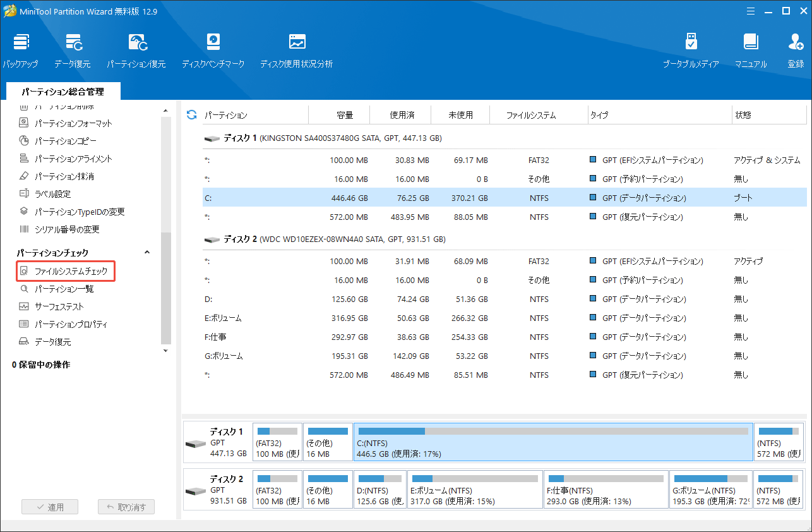812x532 pixels.
Task: Refresh the partition list
Action: 192,115
